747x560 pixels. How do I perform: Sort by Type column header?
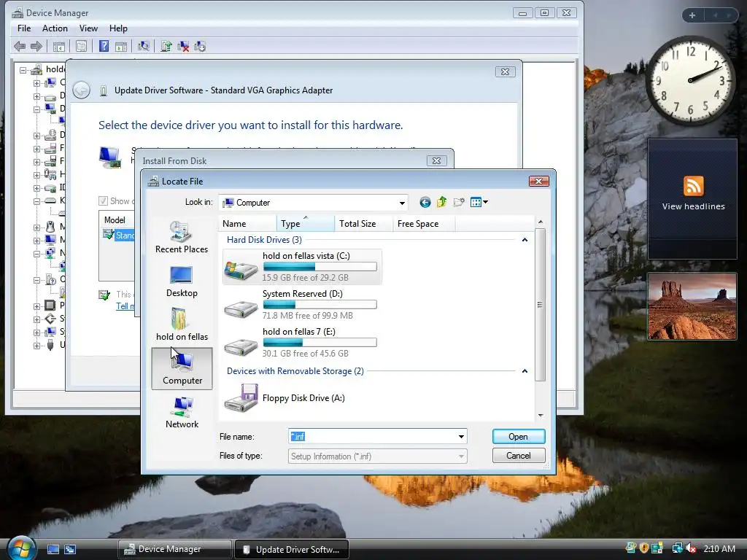pyautogui.click(x=306, y=224)
